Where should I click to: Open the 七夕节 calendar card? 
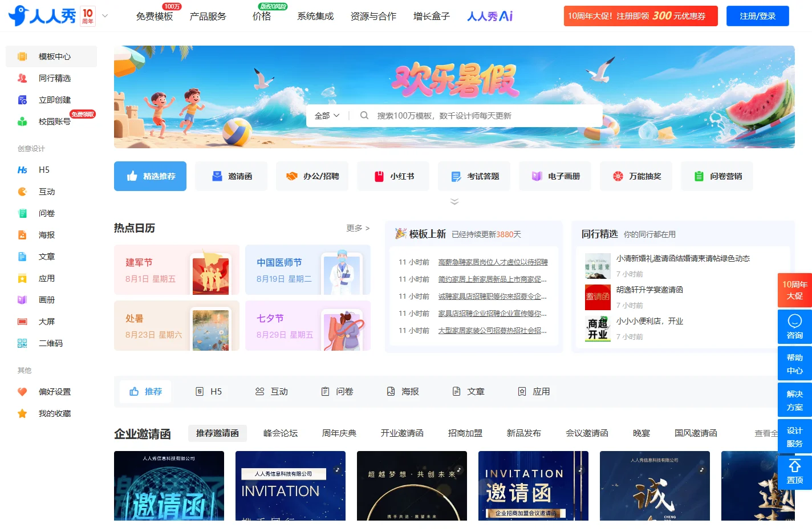[x=308, y=326]
